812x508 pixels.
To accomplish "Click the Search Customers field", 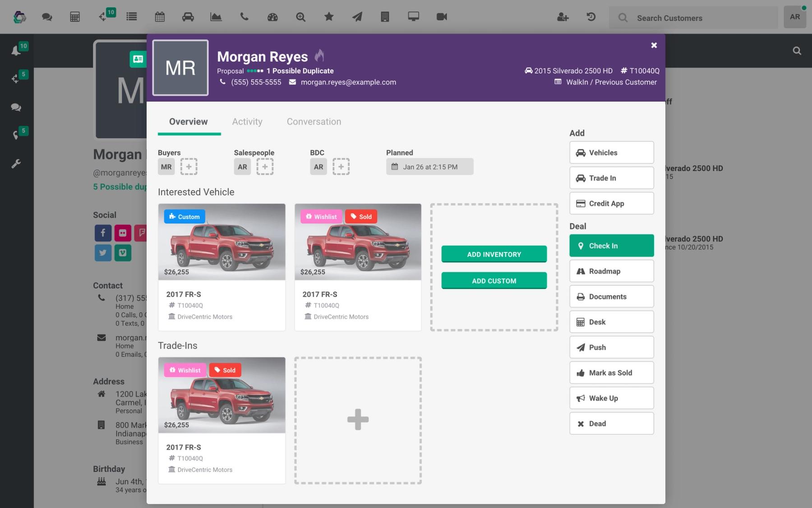I will click(x=693, y=18).
